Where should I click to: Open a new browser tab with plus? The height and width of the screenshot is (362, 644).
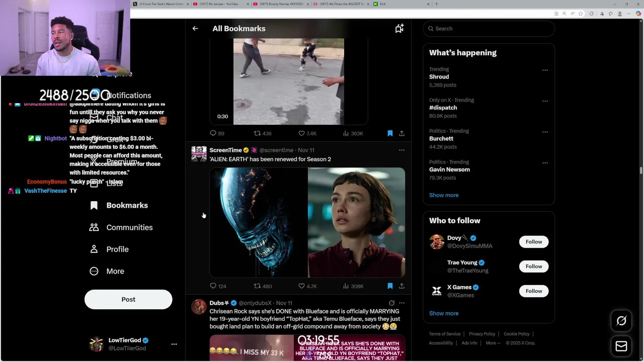coord(436,4)
